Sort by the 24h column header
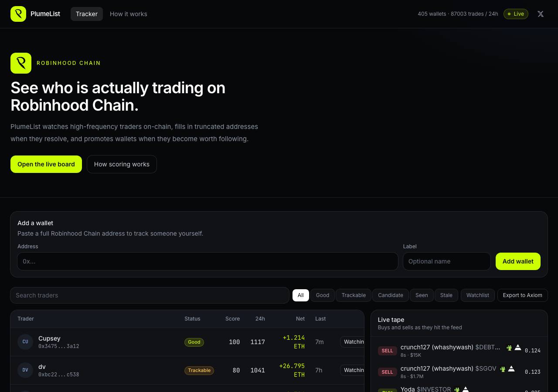The height and width of the screenshot is (392, 558). [260, 319]
